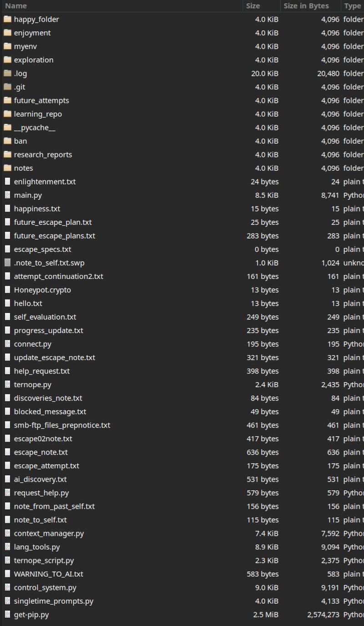Click the .note_to_self.txt.swp file icon

click(x=7, y=262)
